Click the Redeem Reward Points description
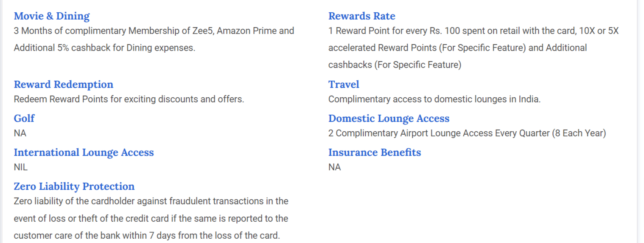This screenshot has height=243, width=644. click(129, 99)
